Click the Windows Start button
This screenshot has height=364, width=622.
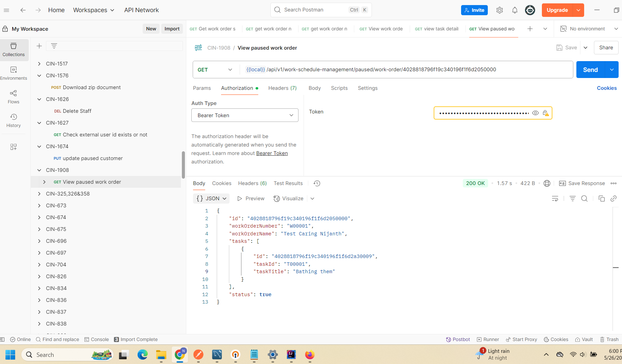10,355
